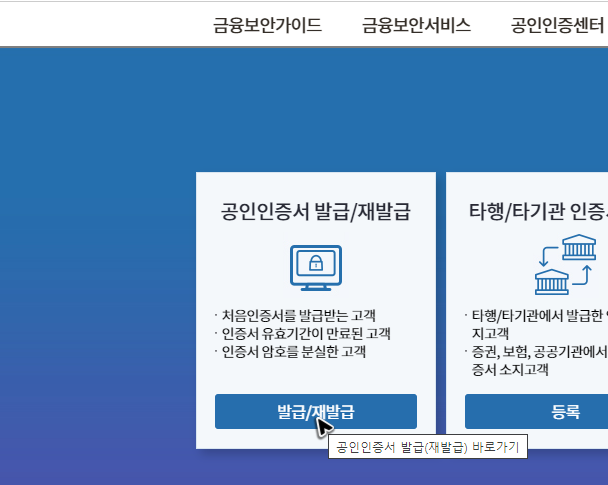Open the 금융보안서비스 menu

pos(416,25)
